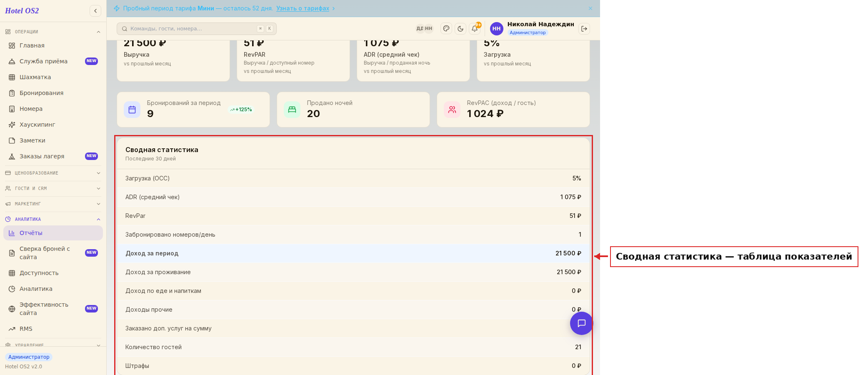Image resolution: width=868 pixels, height=375 pixels.
Task: Expand the Ценообразование sidebar section
Action: point(53,173)
